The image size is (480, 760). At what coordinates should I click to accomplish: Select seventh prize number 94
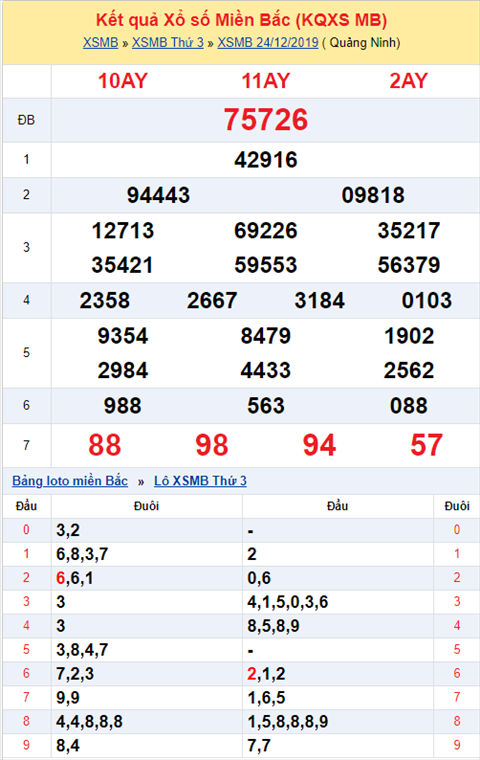point(319,445)
